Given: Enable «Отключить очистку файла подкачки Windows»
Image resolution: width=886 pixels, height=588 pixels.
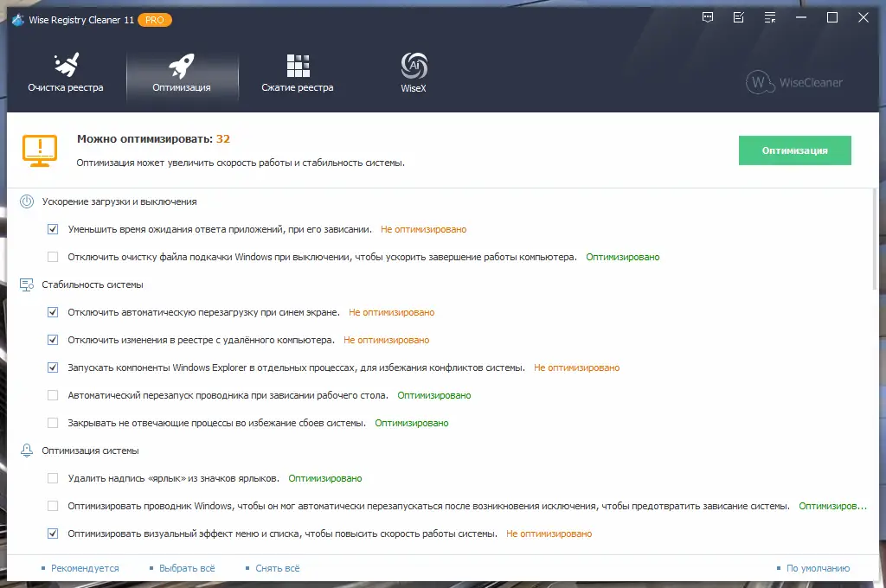Looking at the screenshot, I should [x=53, y=257].
